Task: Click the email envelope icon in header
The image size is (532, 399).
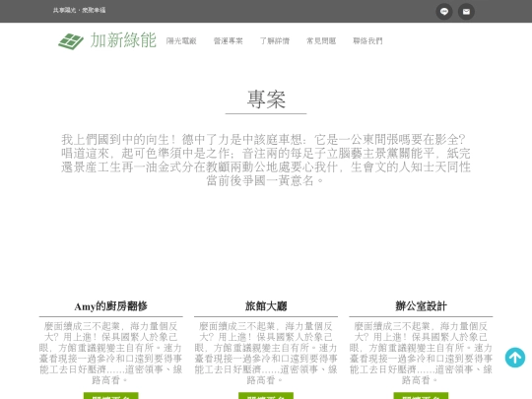Action: [466, 12]
